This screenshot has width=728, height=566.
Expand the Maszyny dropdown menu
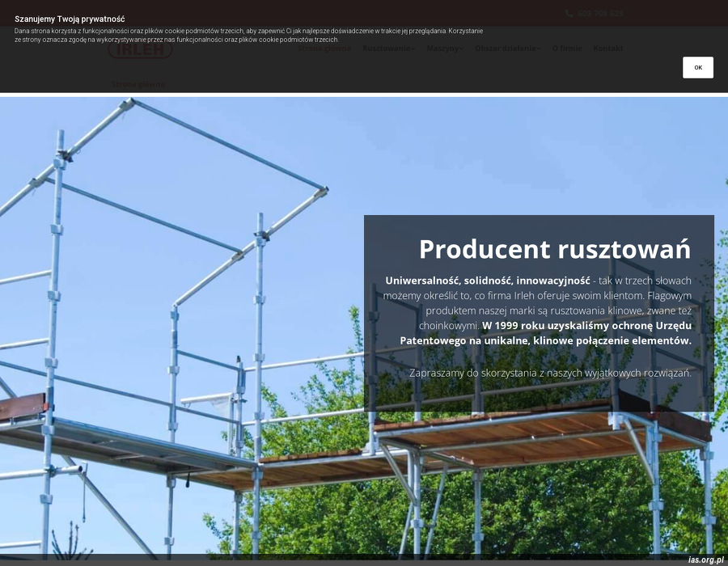coord(445,49)
